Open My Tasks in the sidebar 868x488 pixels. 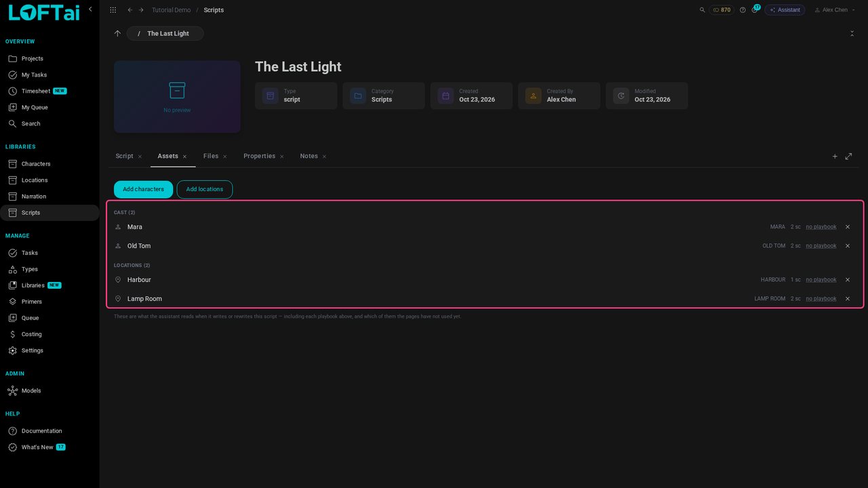coord(34,75)
